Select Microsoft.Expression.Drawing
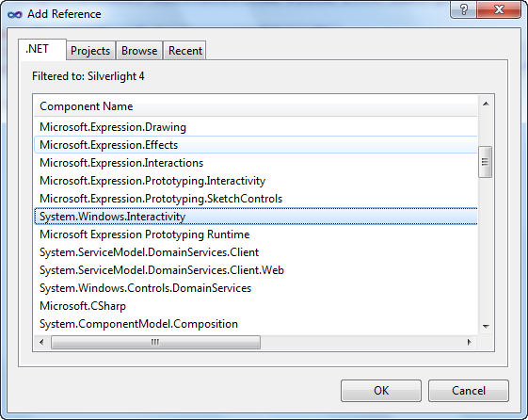The height and width of the screenshot is (420, 528). click(255, 127)
